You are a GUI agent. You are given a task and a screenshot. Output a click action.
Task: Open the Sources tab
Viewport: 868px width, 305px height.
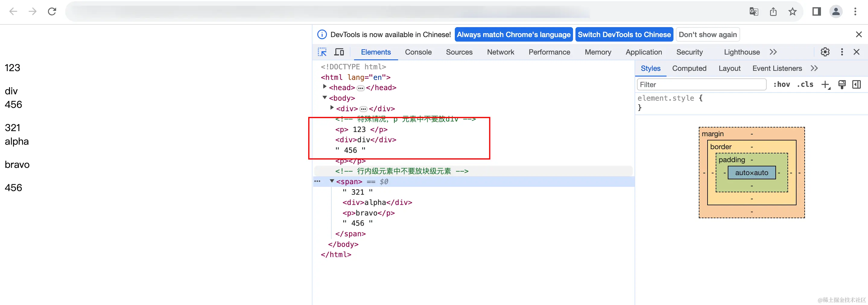click(x=459, y=52)
